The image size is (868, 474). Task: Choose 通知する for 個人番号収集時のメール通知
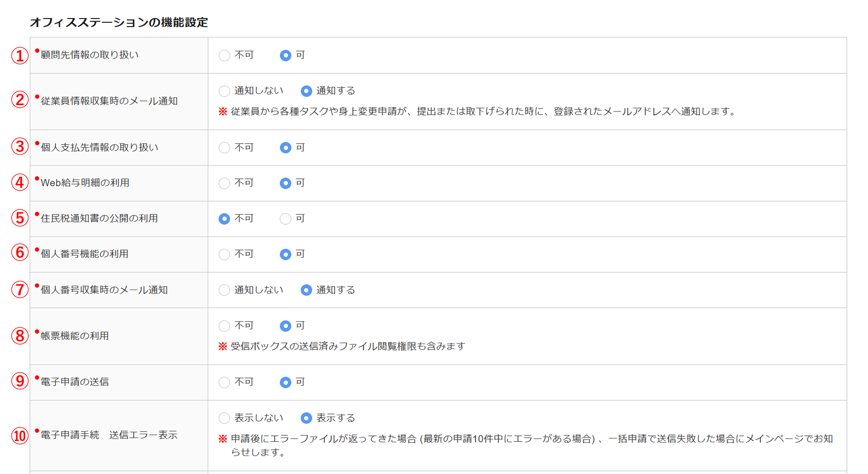(306, 290)
